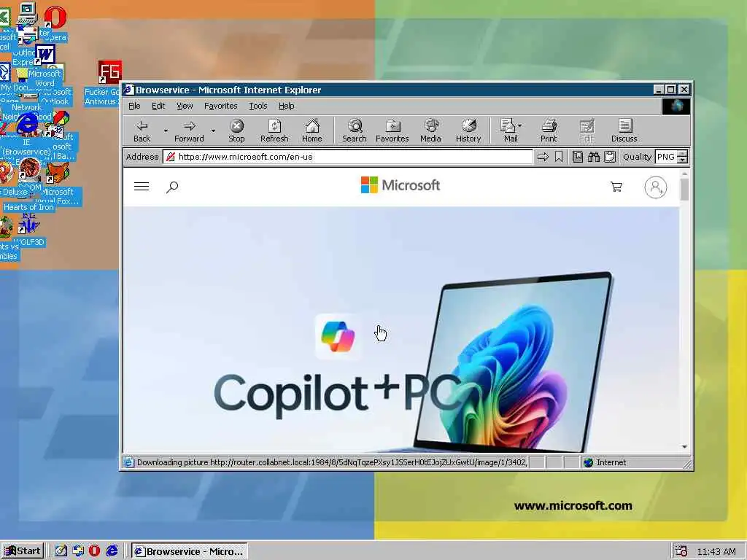Viewport: 747px width, 560px height.
Task: Click the Browservice taskbar button
Action: click(x=189, y=551)
